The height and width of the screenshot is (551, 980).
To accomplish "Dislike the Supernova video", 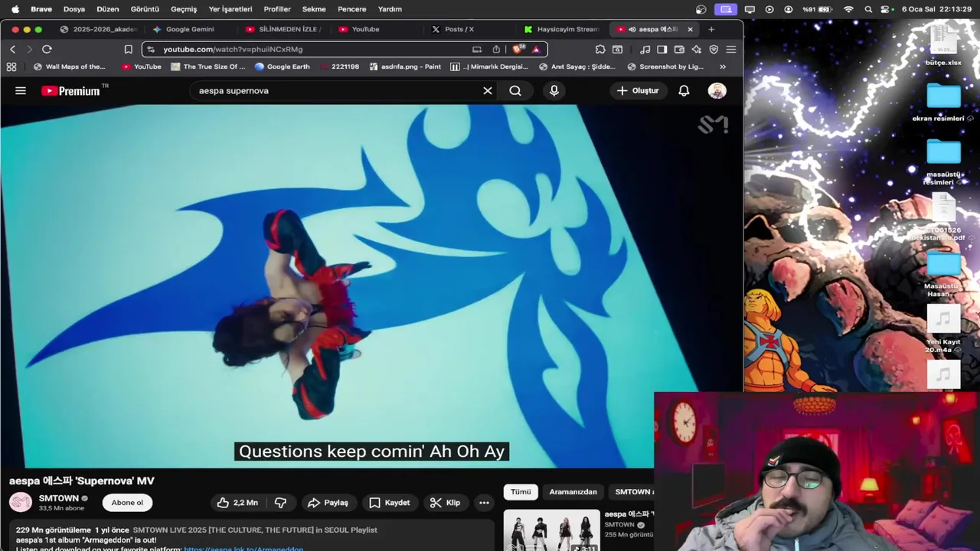I will pyautogui.click(x=281, y=503).
